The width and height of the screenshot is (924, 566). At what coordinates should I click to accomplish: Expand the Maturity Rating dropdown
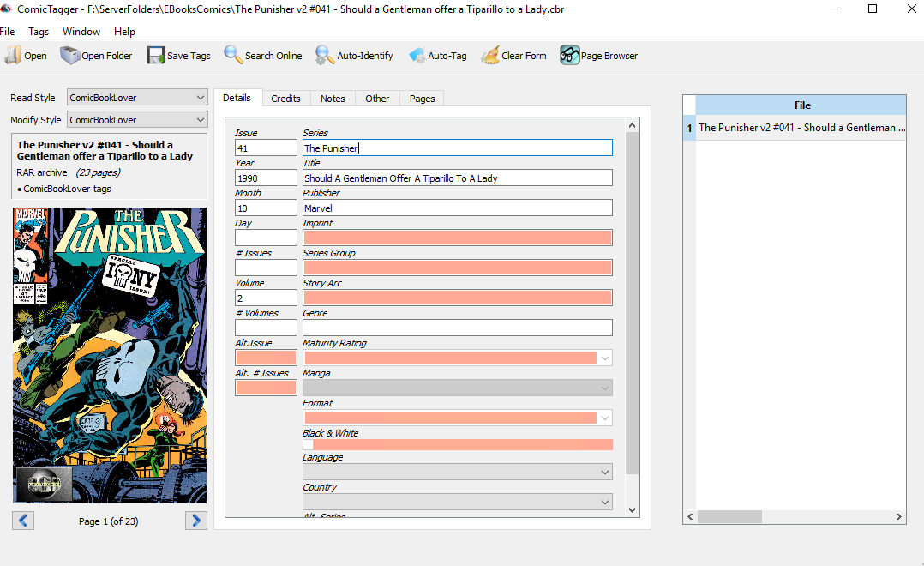tap(603, 357)
